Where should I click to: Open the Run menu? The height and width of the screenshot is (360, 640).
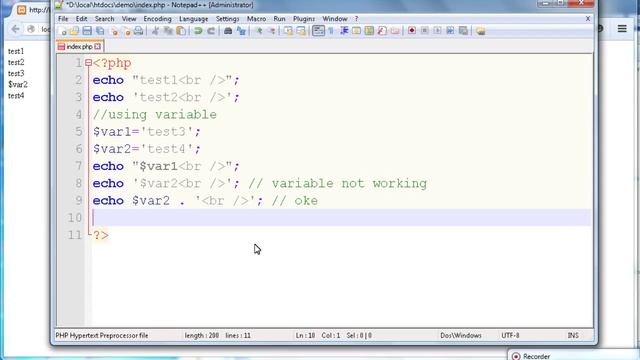(279, 19)
